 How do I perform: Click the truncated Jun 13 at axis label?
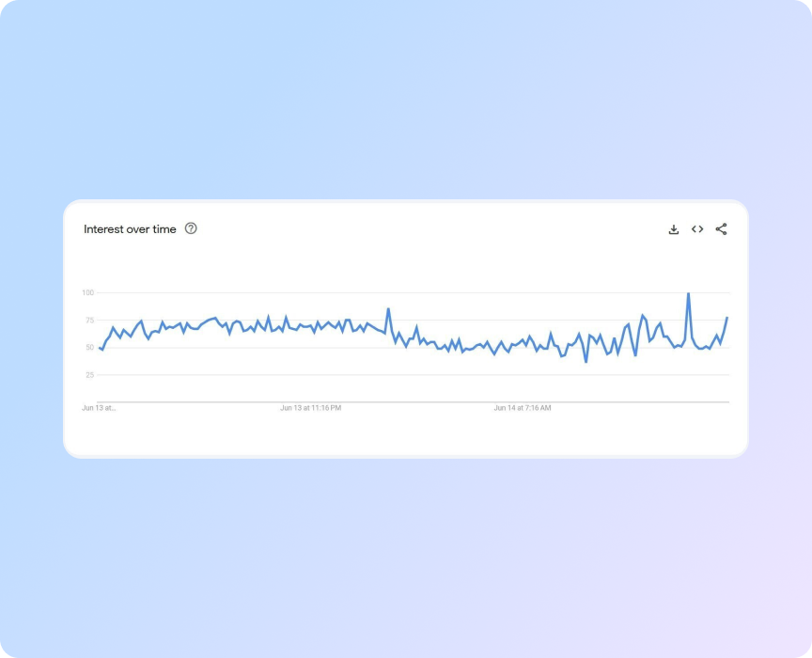tap(97, 409)
